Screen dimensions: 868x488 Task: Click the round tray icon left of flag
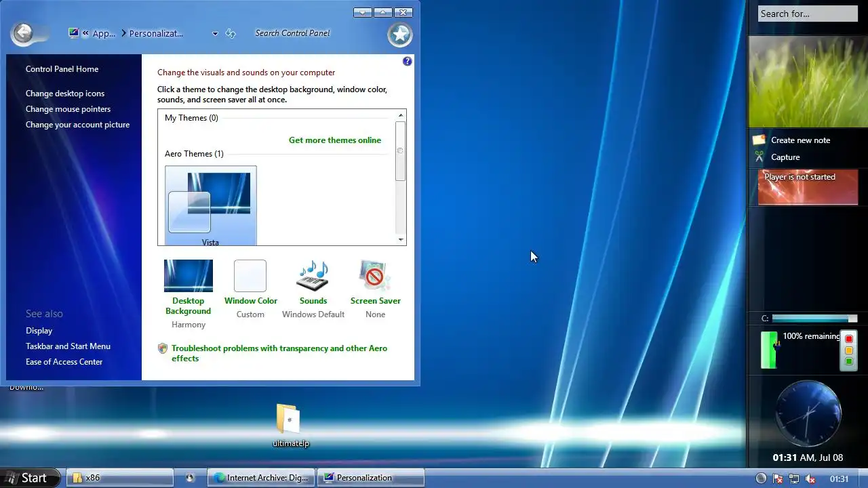pos(761,479)
